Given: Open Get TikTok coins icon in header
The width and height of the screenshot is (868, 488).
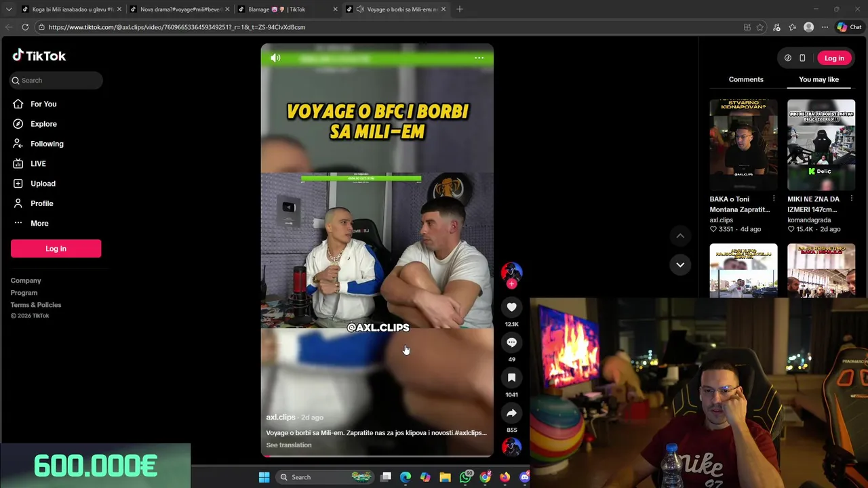Looking at the screenshot, I should pos(787,58).
